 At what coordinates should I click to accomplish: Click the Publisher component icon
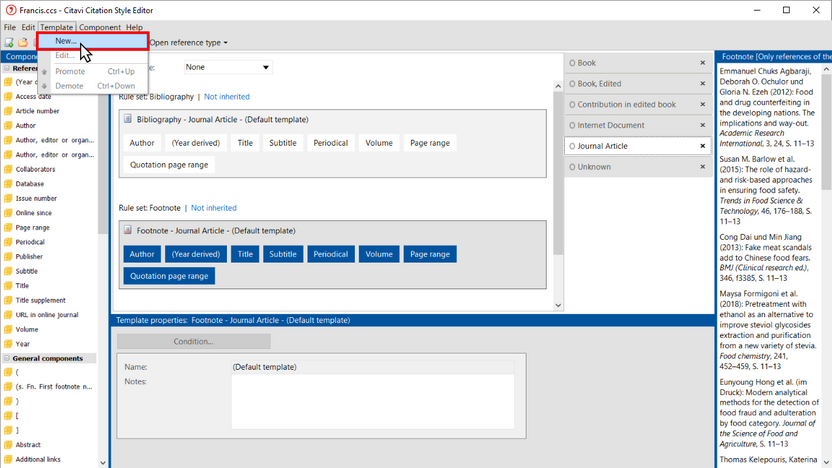pyautogui.click(x=8, y=256)
